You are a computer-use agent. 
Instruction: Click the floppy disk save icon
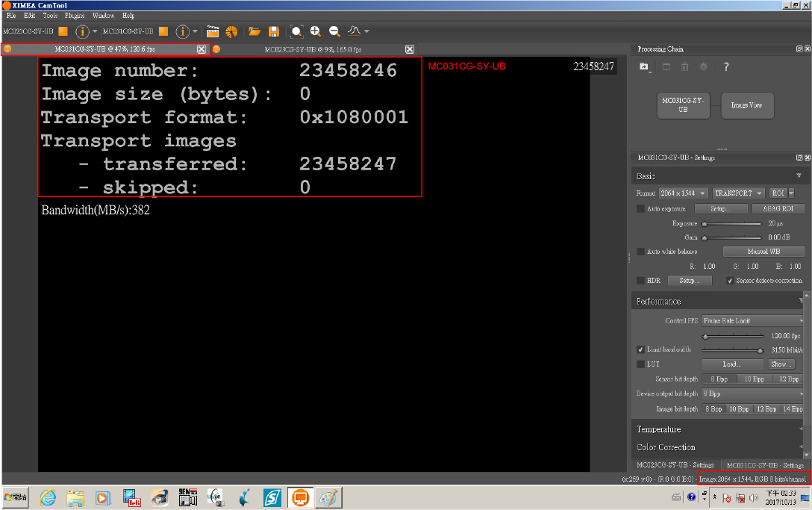point(274,31)
